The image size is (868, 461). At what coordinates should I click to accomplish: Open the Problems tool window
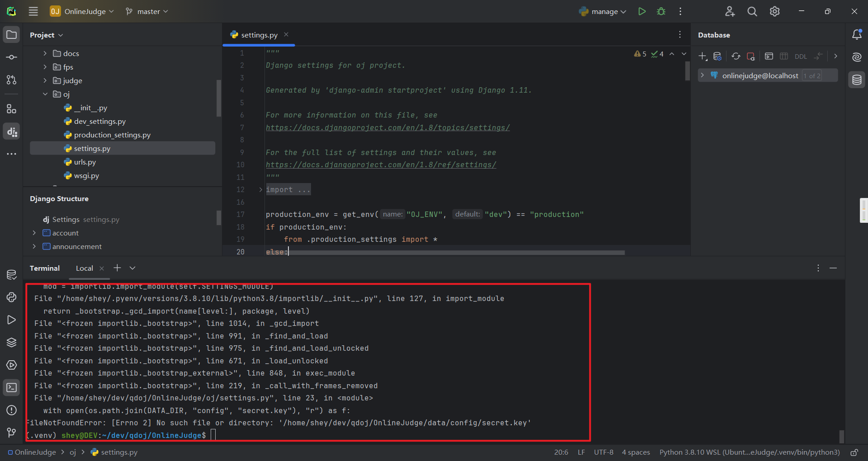click(x=11, y=410)
